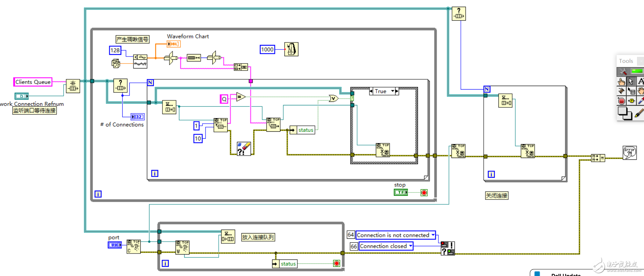Click the Clients Queue string constant
644x276 pixels.
pos(33,82)
